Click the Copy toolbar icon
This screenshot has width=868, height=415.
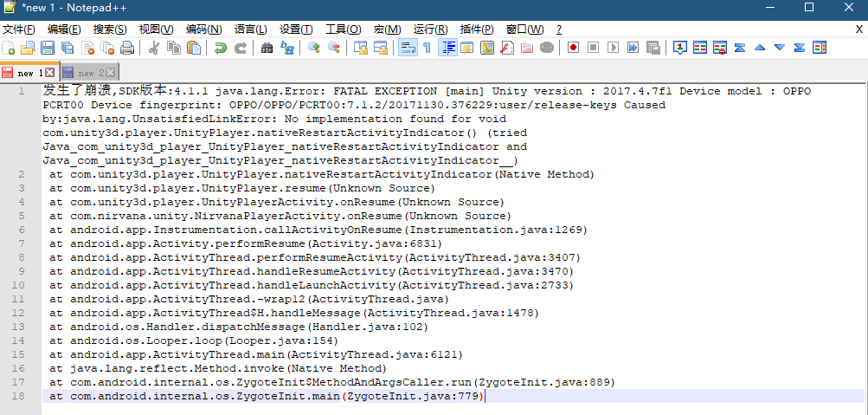coord(174,49)
